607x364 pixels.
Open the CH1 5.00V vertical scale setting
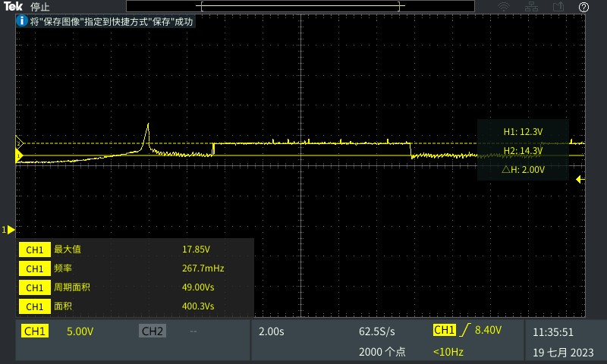(80, 331)
